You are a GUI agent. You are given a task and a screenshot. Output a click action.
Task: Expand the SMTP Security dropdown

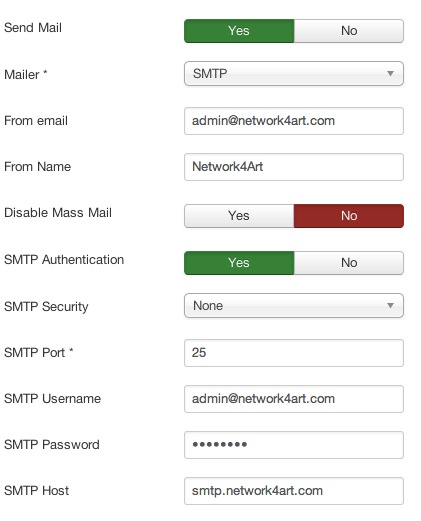(x=294, y=306)
